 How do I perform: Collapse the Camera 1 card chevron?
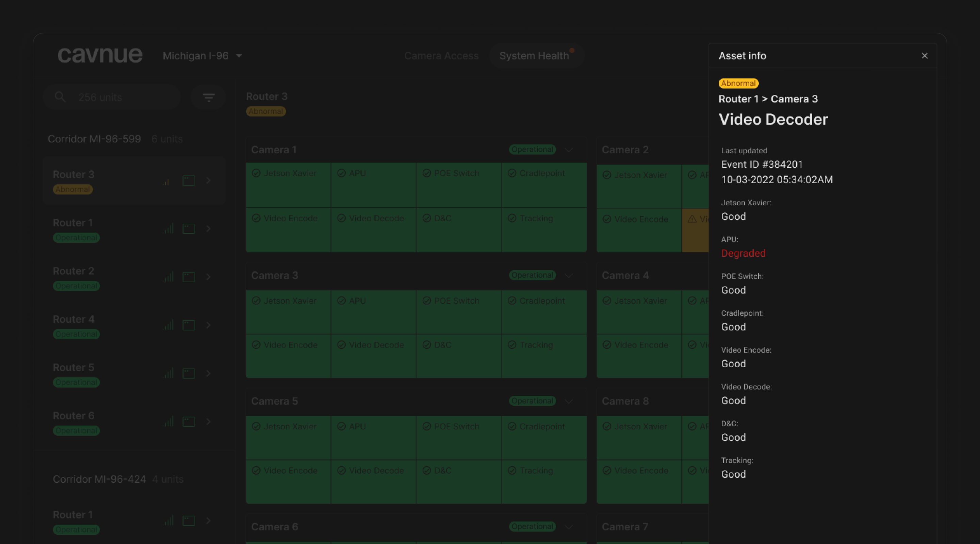tap(569, 150)
